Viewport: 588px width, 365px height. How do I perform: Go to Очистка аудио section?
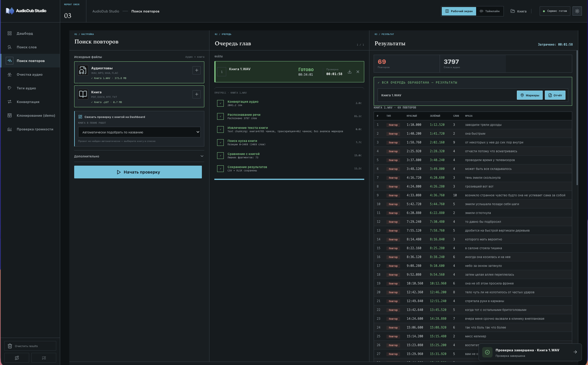click(x=30, y=74)
